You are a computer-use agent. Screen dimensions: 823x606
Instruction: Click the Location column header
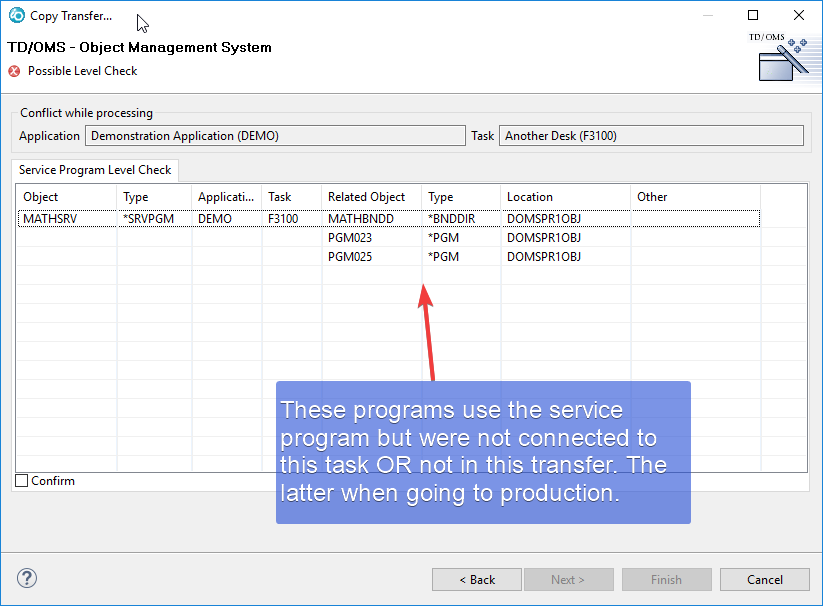[565, 197]
